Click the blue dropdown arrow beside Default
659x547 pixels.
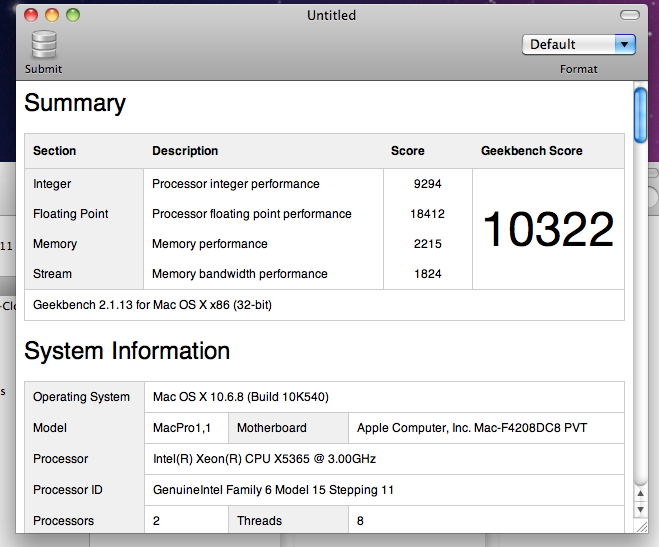625,45
